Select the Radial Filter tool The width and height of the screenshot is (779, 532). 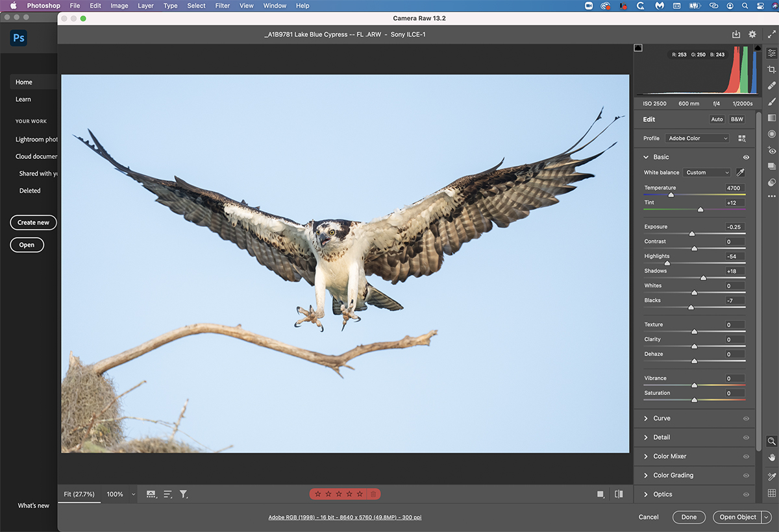(x=771, y=134)
